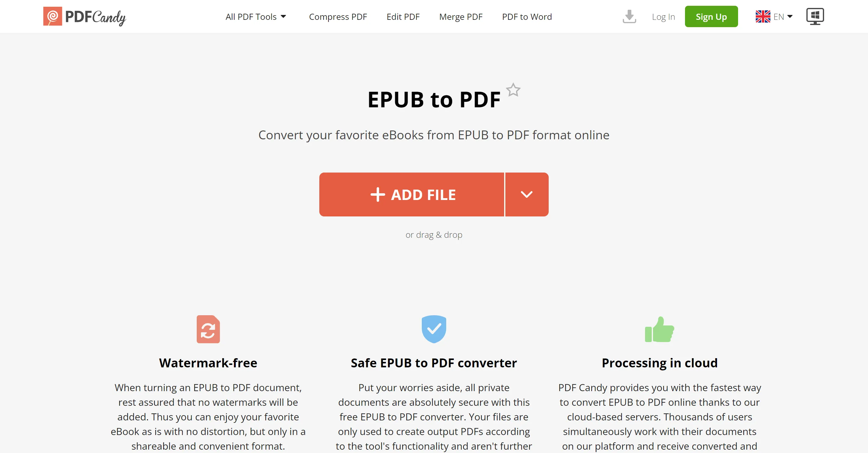The image size is (868, 453).
Task: Click the thumbs up cloud processing icon
Action: tap(660, 330)
